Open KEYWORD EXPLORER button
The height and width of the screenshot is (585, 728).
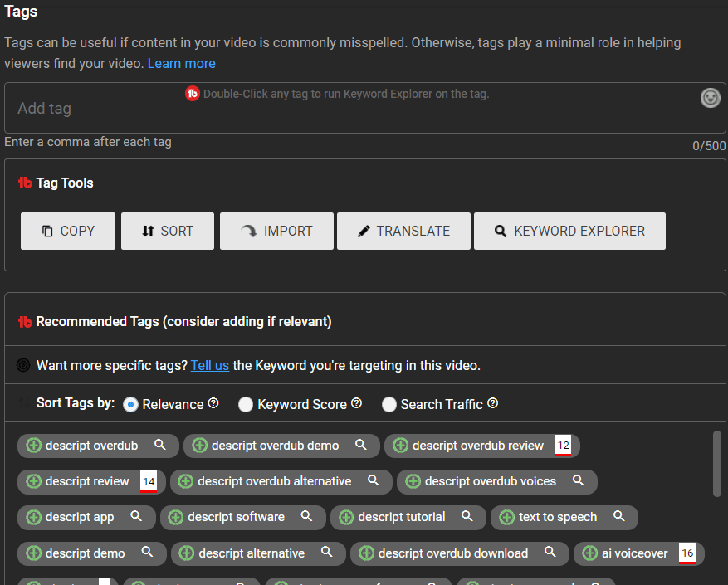(x=569, y=231)
